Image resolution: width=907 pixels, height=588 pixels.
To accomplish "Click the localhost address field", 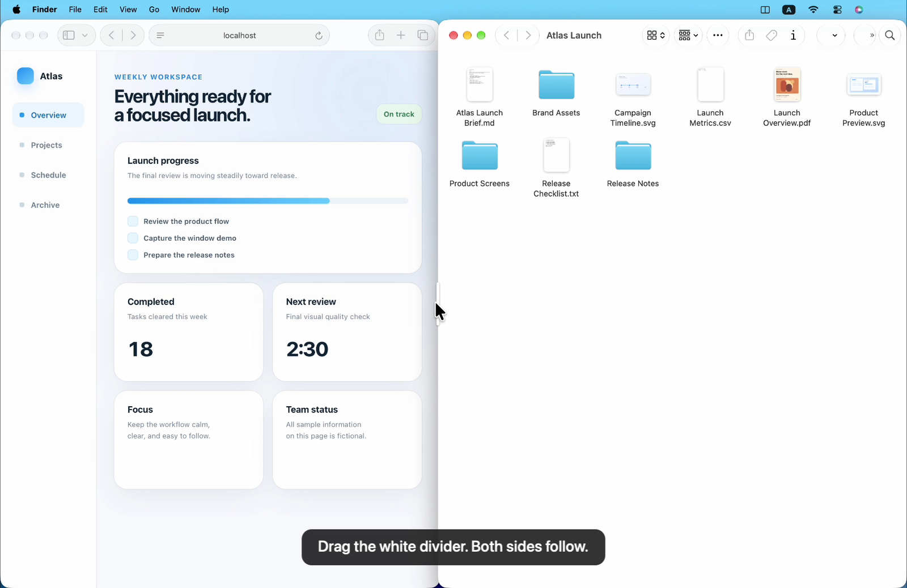I will (x=239, y=35).
